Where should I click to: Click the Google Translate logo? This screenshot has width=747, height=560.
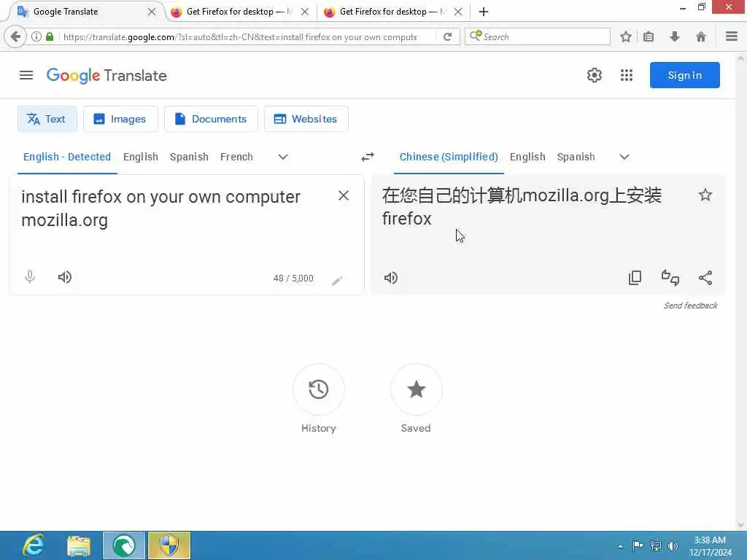(107, 75)
